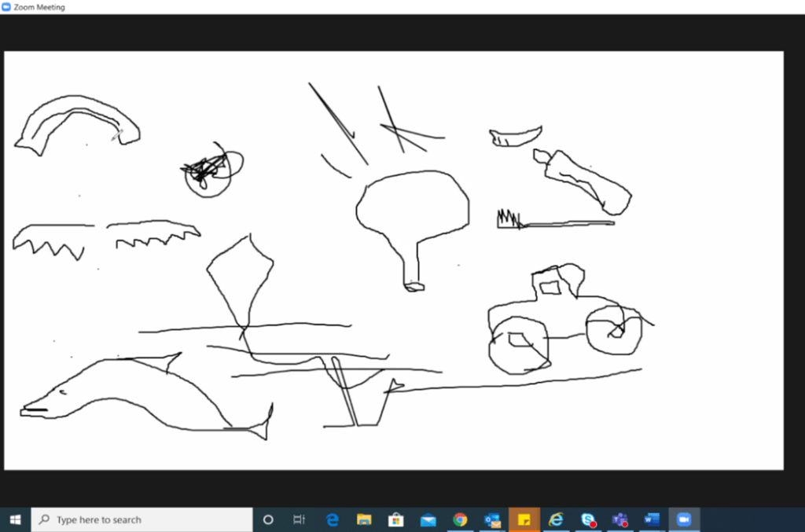Click the dolphin drawing on the whiteboard
This screenshot has height=532, width=805.
pyautogui.click(x=142, y=393)
